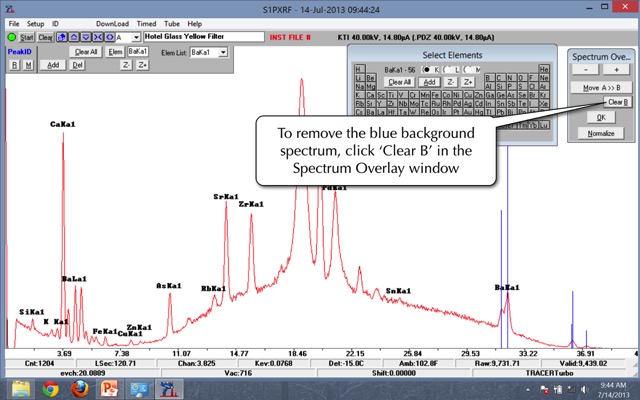Open Google Chrome from the taskbar
This screenshot has width=640, height=400.
point(49,389)
